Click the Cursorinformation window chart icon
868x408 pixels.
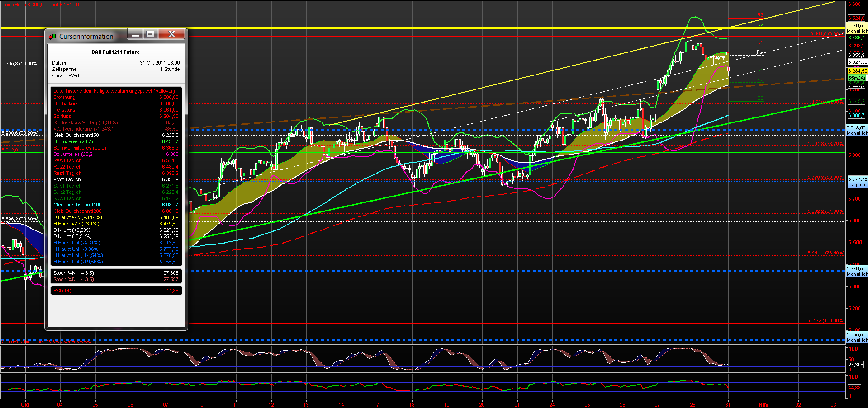(x=53, y=37)
